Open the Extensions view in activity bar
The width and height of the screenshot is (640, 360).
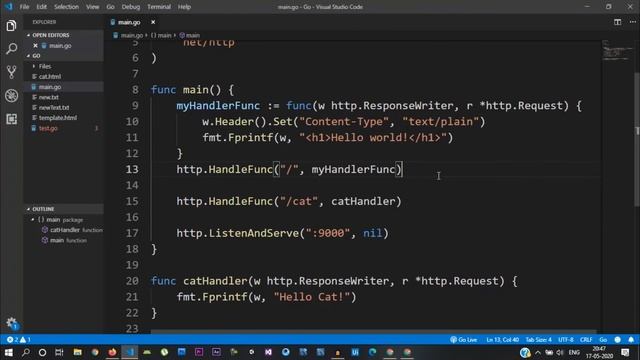(11, 119)
